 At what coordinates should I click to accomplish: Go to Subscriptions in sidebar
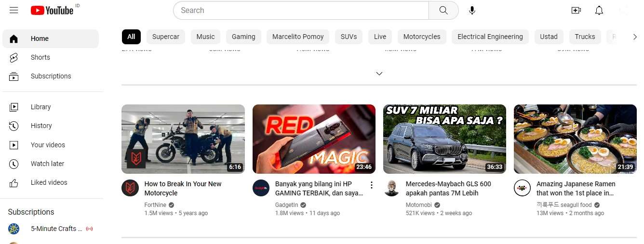click(51, 76)
